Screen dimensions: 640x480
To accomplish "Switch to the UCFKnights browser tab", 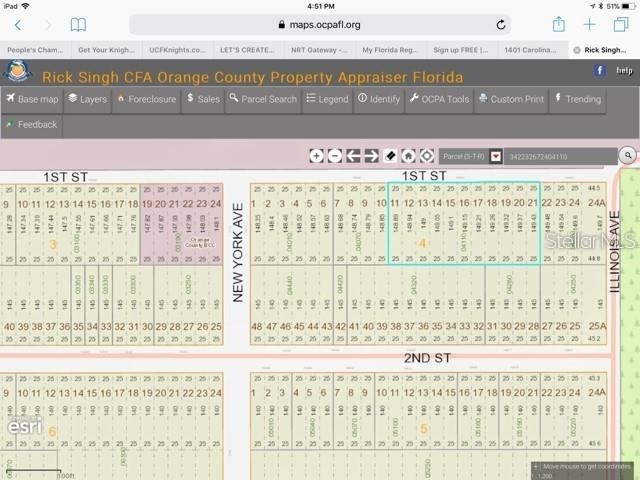I will (176, 49).
